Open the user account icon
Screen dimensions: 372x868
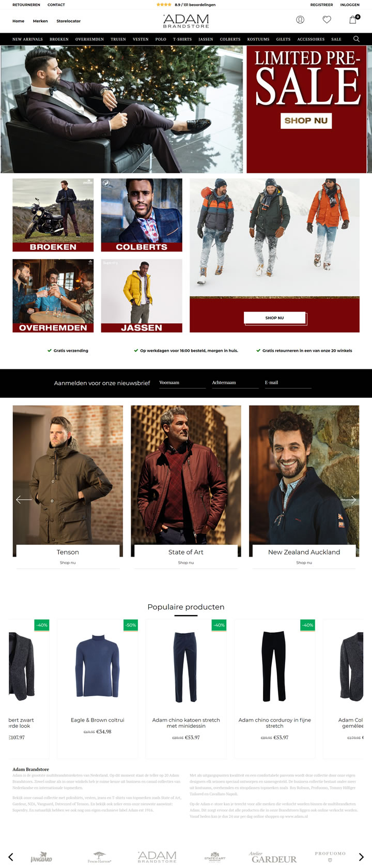coord(300,20)
